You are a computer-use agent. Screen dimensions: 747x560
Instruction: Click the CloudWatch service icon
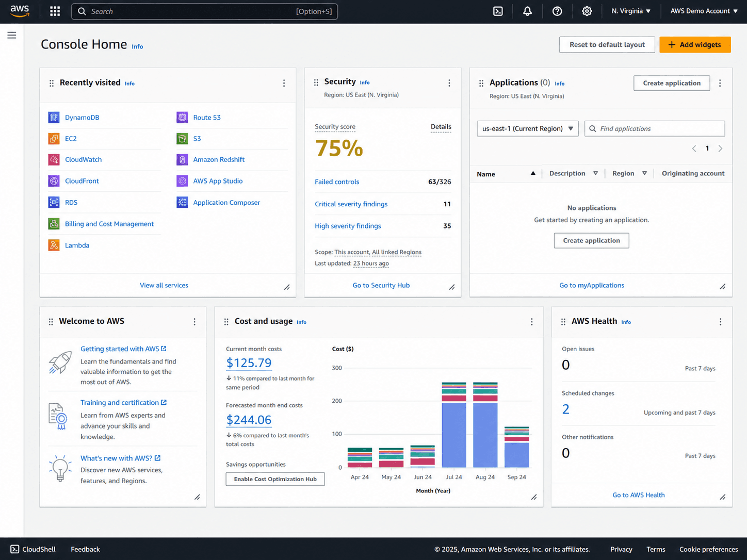(x=54, y=160)
